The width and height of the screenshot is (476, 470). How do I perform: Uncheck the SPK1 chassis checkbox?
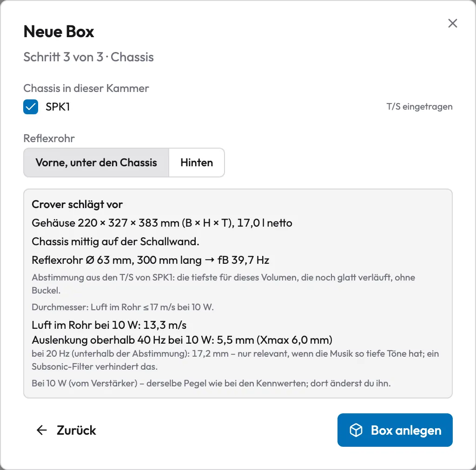(x=31, y=107)
